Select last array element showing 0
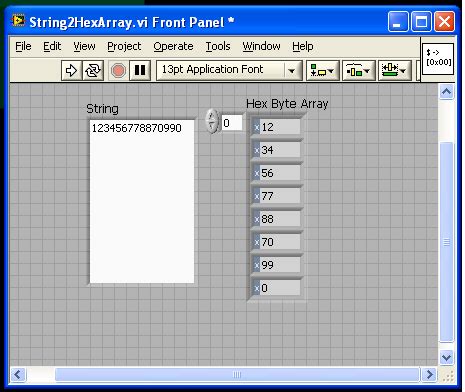This screenshot has width=465, height=392. click(x=277, y=288)
